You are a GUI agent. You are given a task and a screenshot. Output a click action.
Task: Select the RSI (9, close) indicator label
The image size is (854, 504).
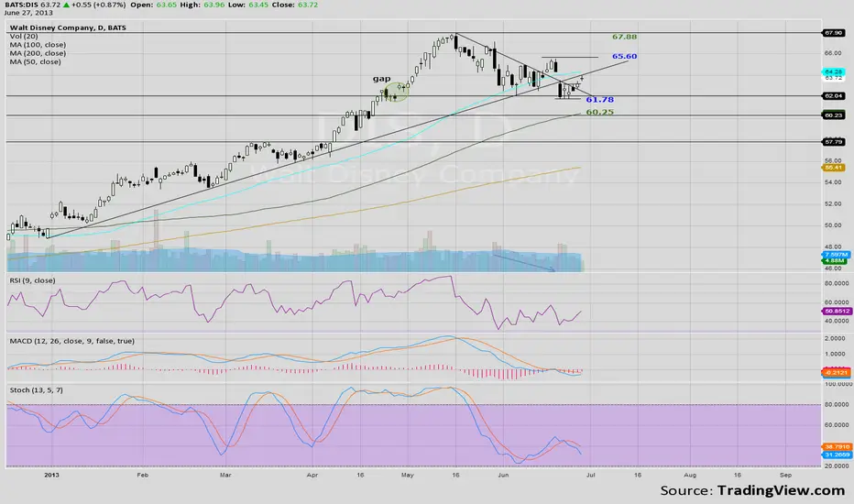pyautogui.click(x=32, y=280)
